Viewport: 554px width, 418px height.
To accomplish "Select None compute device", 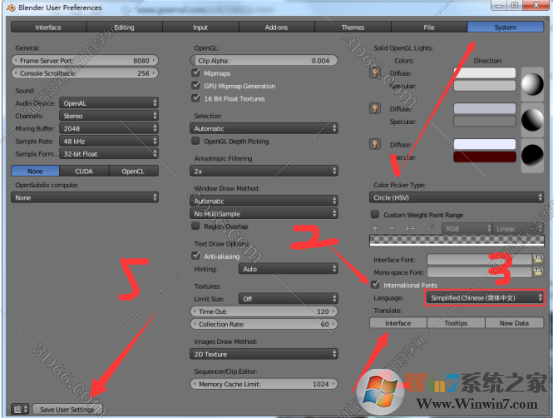I will pyautogui.click(x=35, y=171).
